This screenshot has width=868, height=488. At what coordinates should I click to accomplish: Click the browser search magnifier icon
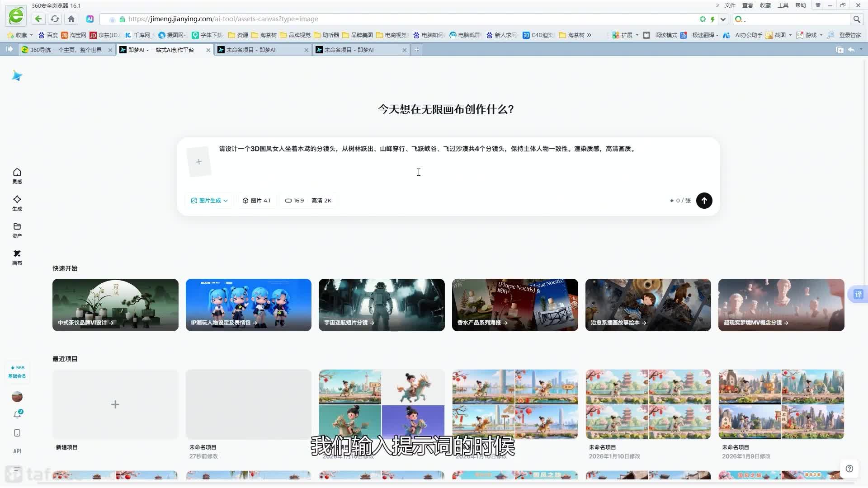tap(857, 19)
